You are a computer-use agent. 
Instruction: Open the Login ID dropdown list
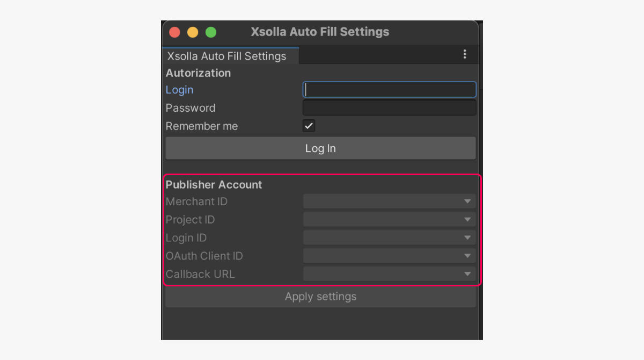390,237
